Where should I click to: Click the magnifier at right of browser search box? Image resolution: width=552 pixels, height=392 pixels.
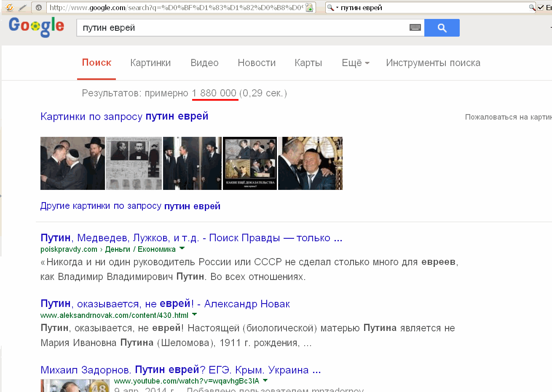pos(532,8)
